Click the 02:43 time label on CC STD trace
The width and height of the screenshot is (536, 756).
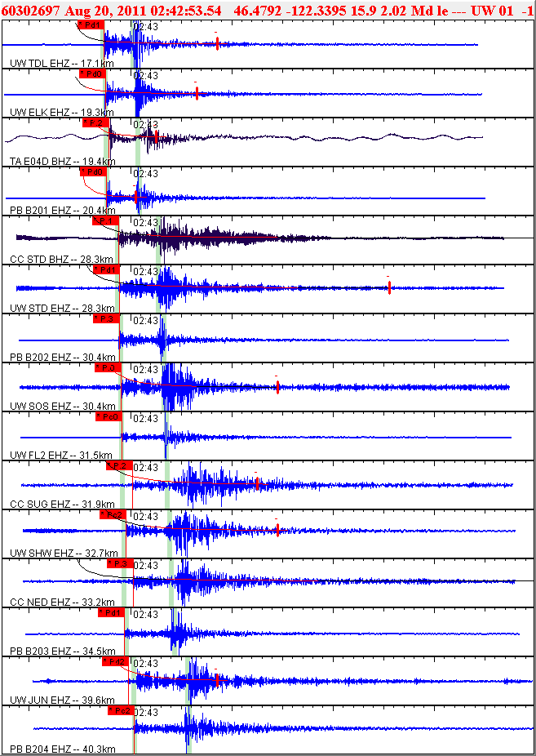coord(145,223)
